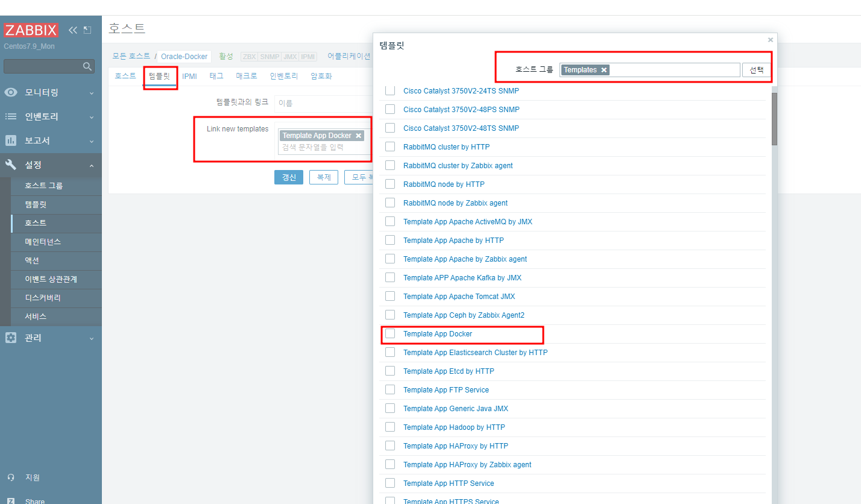
Task: Check Template App FTP Service checkbox
Action: (390, 389)
